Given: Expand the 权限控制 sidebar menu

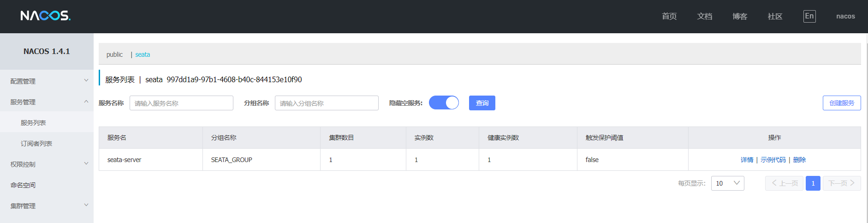Looking at the screenshot, I should 47,164.
